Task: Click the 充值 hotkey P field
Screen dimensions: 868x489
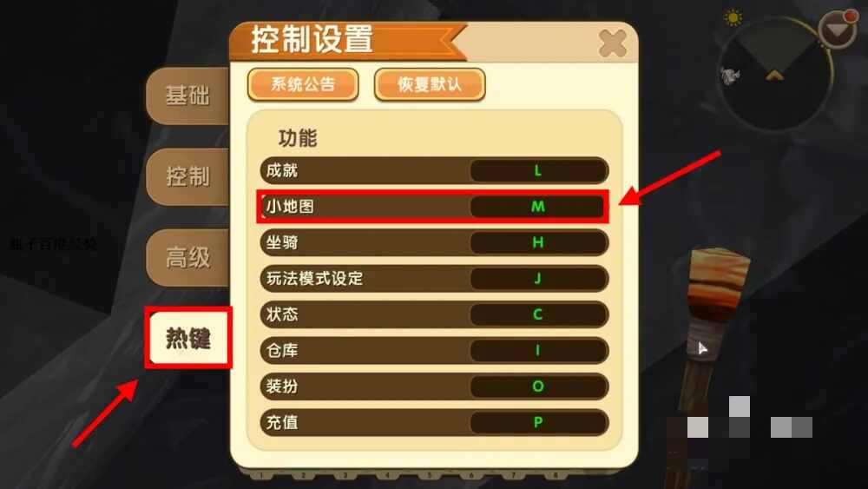Action: (x=538, y=422)
